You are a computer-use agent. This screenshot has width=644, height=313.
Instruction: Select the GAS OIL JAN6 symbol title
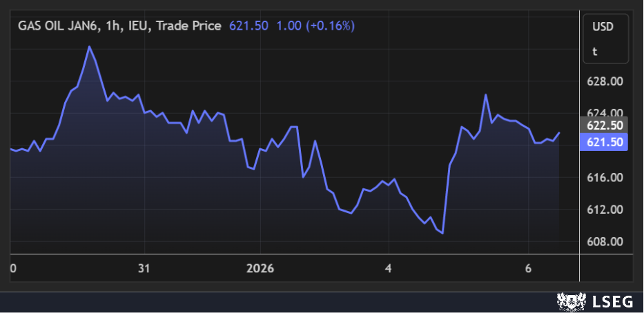tap(56, 26)
